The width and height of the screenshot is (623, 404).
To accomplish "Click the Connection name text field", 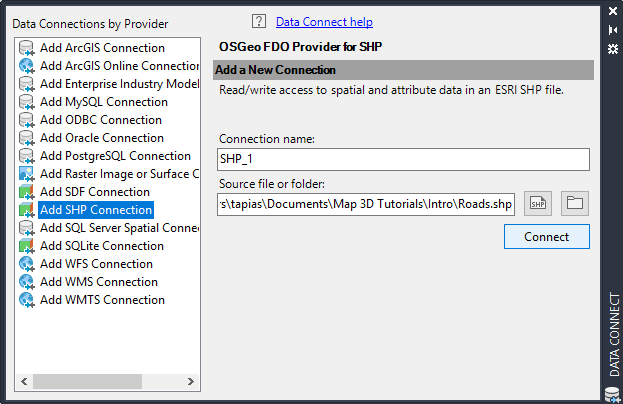I will pos(403,160).
